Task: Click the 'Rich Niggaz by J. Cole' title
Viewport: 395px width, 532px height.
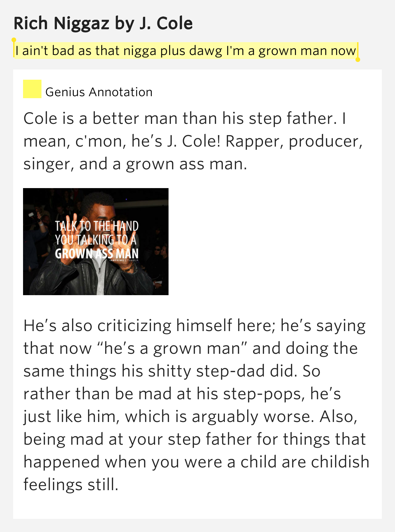Action: (x=103, y=23)
